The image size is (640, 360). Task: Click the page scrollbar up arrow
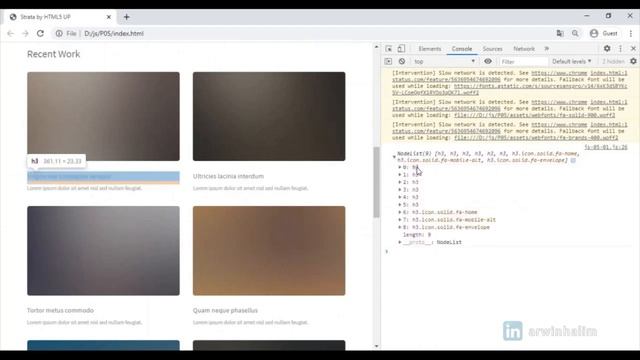pyautogui.click(x=376, y=47)
